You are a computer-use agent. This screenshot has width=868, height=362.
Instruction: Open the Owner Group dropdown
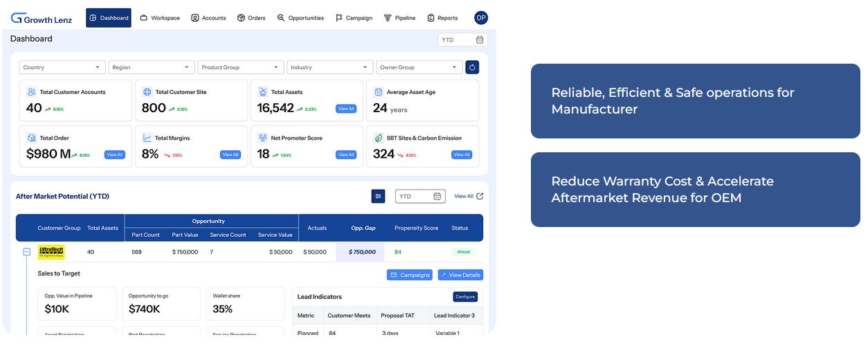click(419, 67)
